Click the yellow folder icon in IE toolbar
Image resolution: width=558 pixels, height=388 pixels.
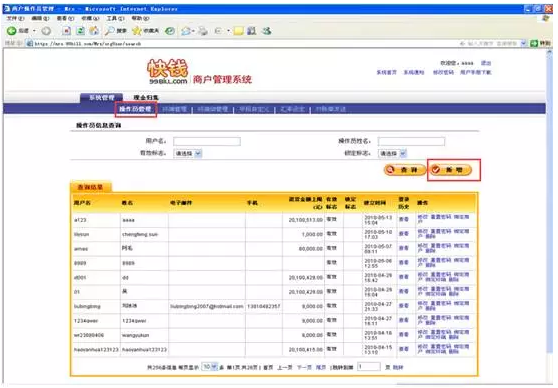[238, 31]
